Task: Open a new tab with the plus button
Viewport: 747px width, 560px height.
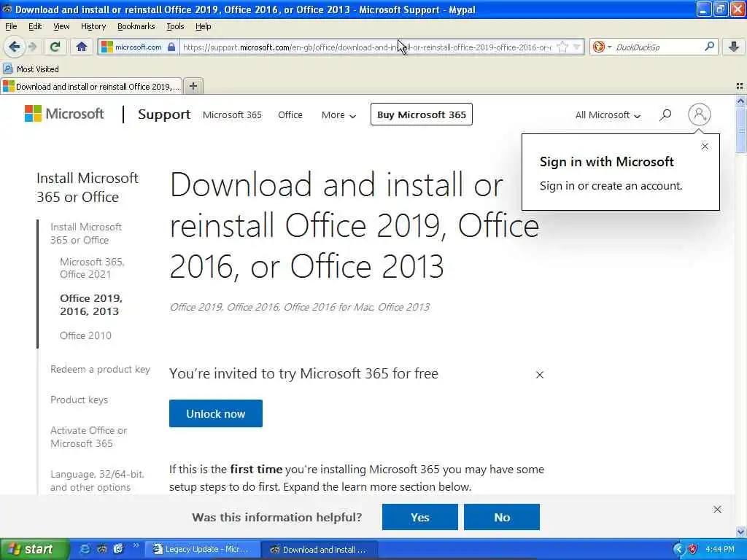Action: click(x=193, y=86)
